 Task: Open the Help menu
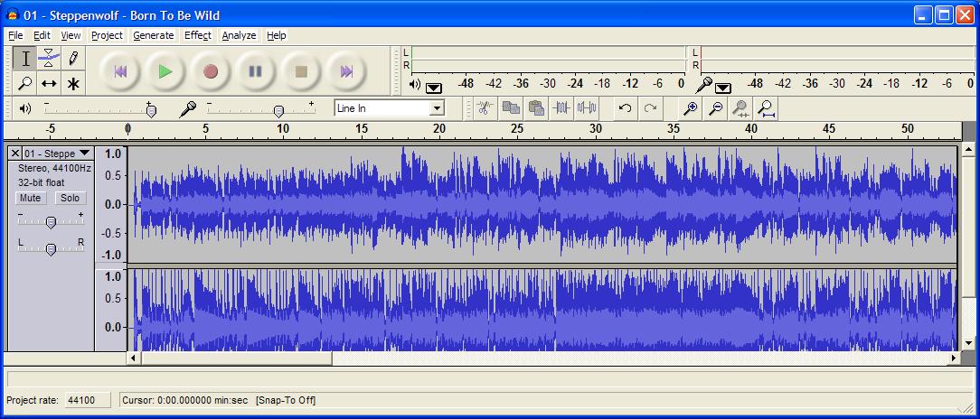277,35
